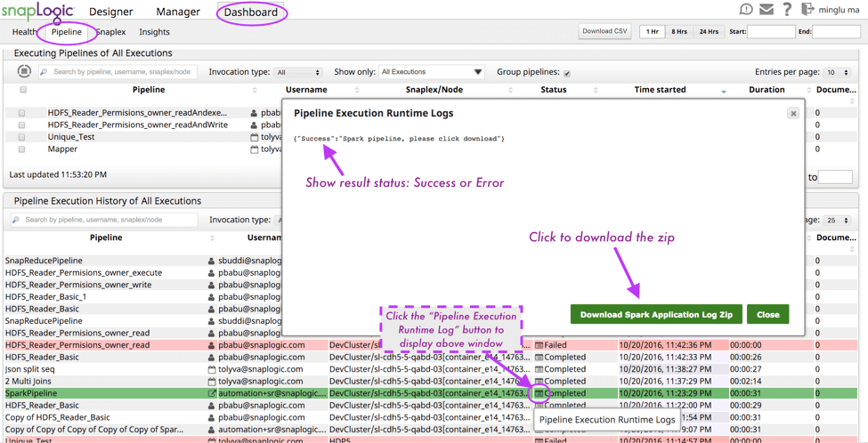This screenshot has height=443, width=868.
Task: Click the search field in Pipeline Execution History
Action: (x=104, y=220)
